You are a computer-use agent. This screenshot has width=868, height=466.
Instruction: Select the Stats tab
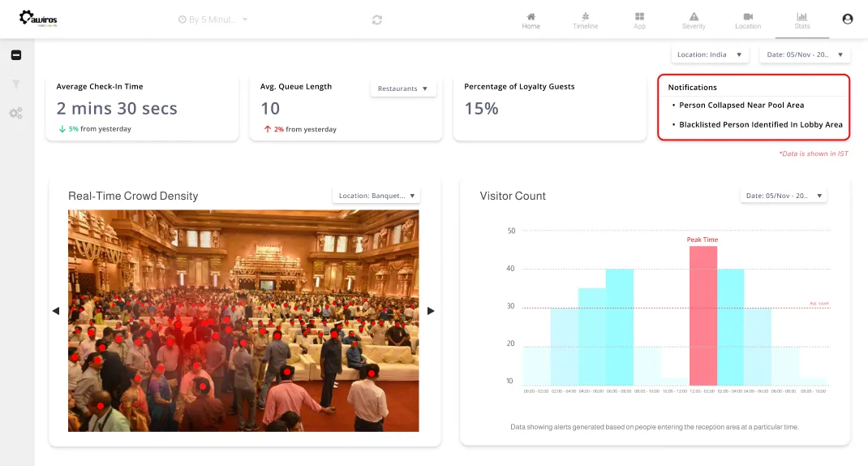coord(802,20)
